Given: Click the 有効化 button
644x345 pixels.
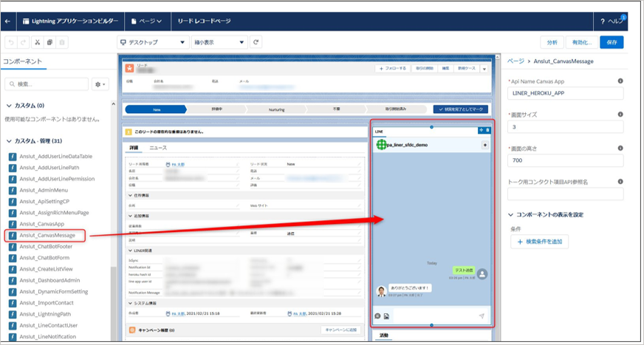Looking at the screenshot, I should pyautogui.click(x=581, y=42).
